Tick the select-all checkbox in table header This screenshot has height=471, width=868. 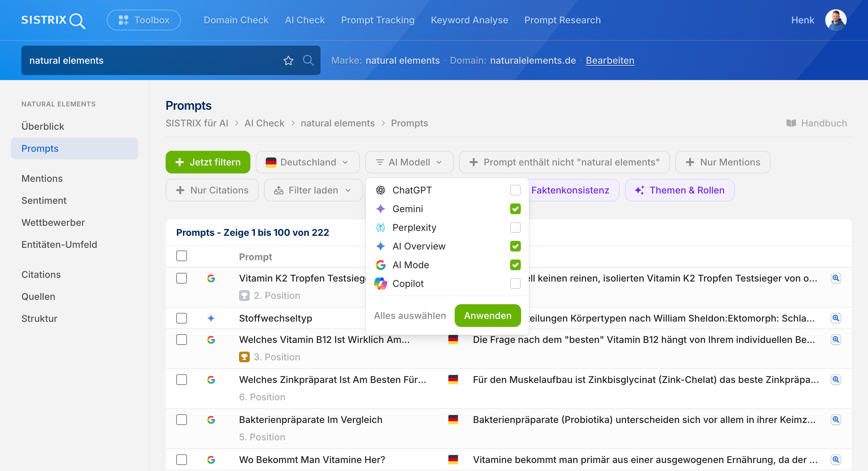tap(182, 256)
